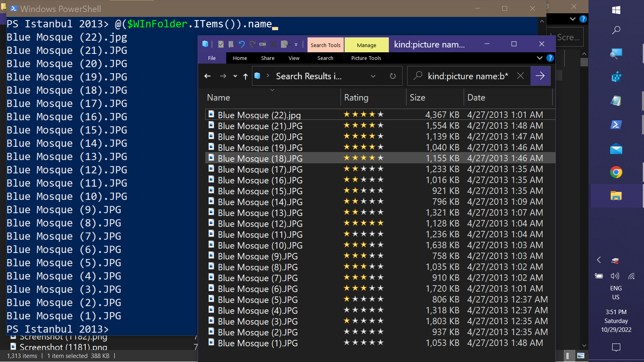The height and width of the screenshot is (362, 644).
Task: Click the Manage contextual tab header
Action: pyautogui.click(x=366, y=45)
